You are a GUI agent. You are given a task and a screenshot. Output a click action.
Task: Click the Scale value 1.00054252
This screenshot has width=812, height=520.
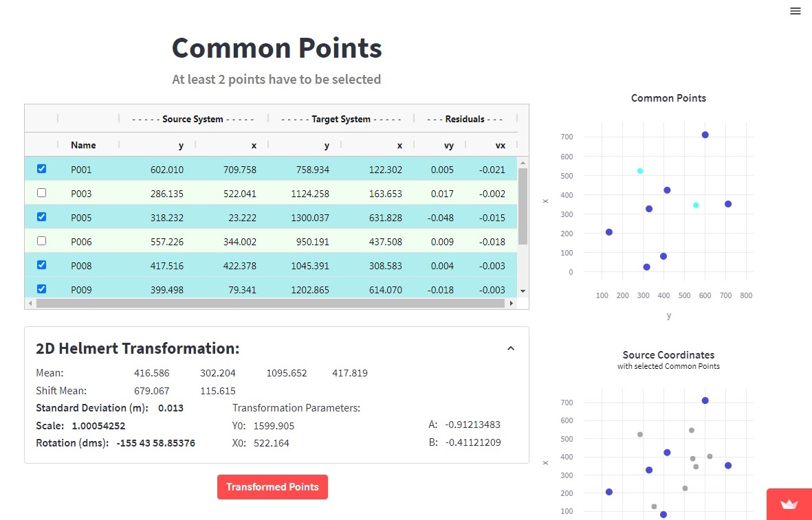[x=98, y=427]
